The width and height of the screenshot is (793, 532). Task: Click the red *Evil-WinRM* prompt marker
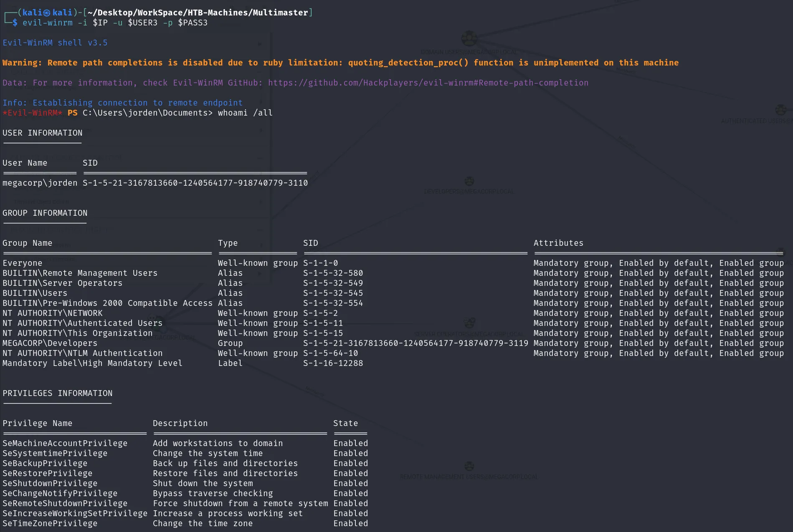33,113
